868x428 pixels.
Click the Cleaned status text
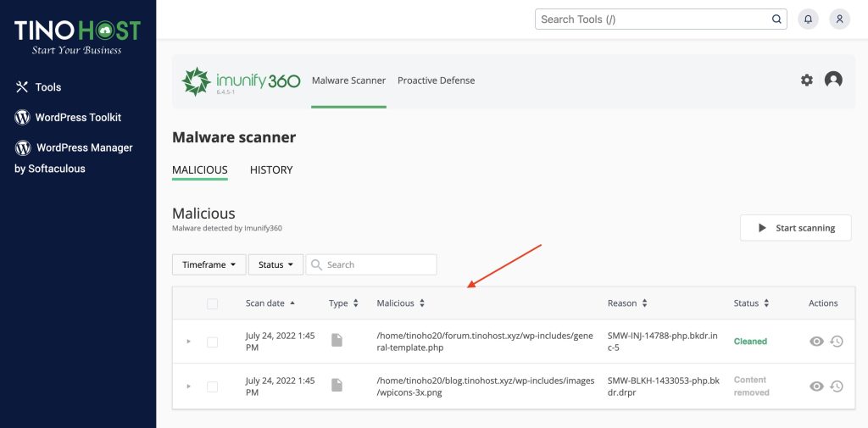[750, 342]
